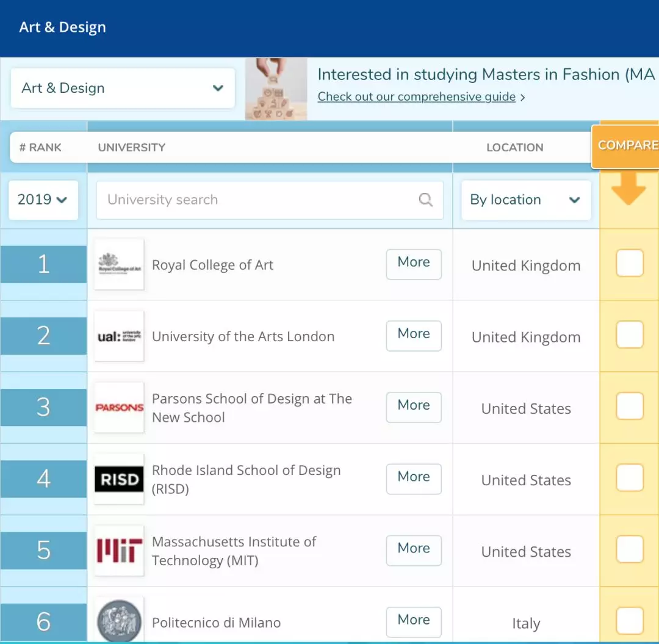659x644 pixels.
Task: Sort by the # RANK column header
Action: pos(41,148)
